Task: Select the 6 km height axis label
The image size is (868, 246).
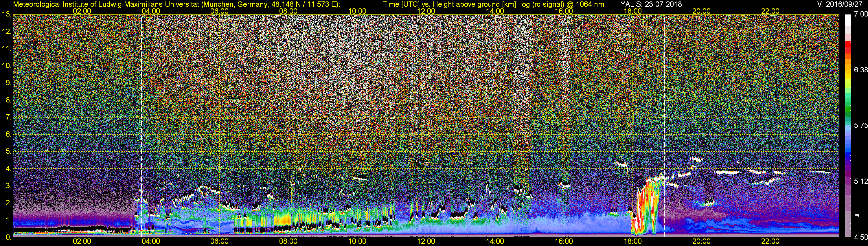Action: 8,135
